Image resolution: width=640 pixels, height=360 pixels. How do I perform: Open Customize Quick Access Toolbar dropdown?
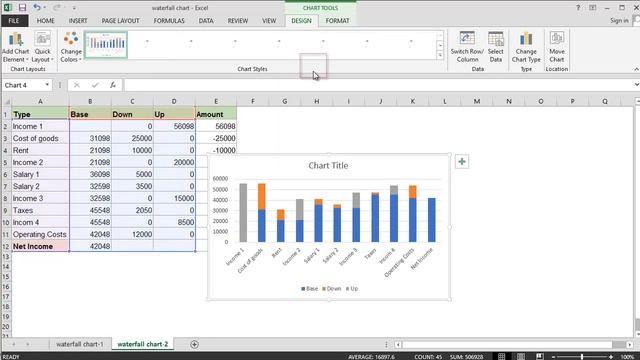click(74, 8)
